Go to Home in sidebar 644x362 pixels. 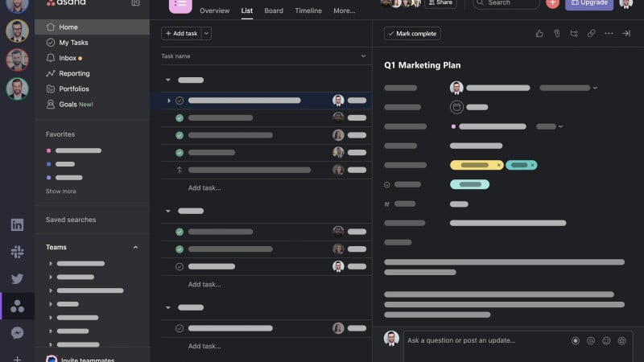tap(92, 27)
